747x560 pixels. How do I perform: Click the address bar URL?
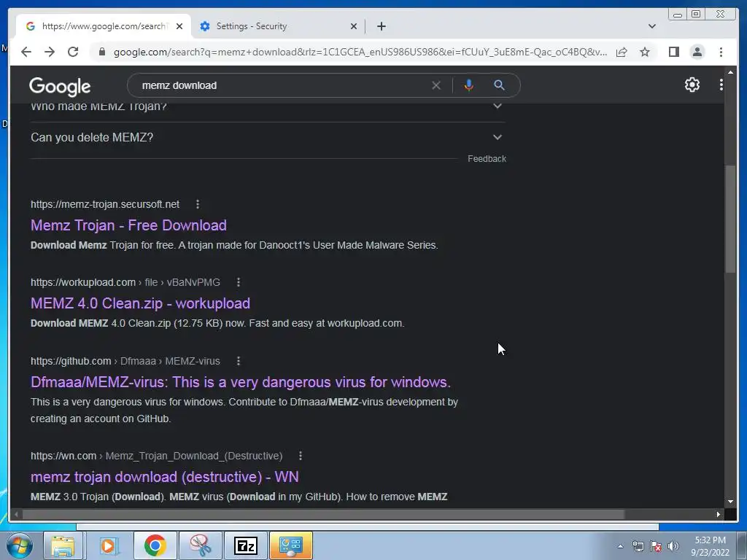tap(360, 52)
